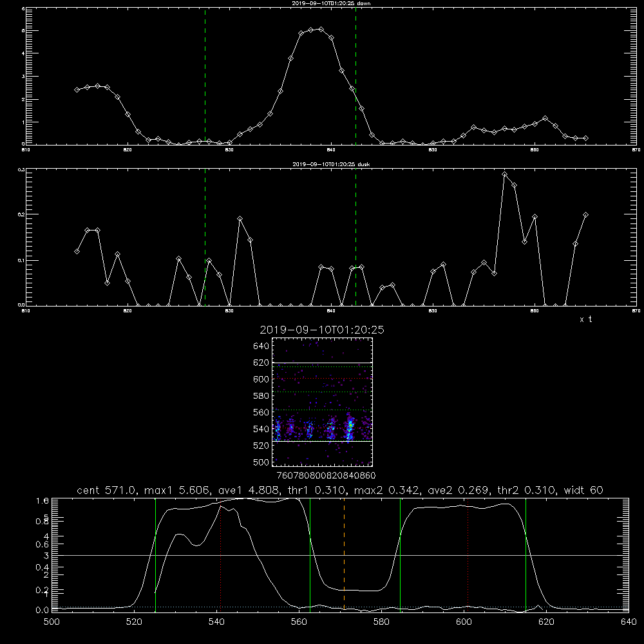Click the '2019-09-10T01:20:25 dusk' plot title
This screenshot has height=644, width=644.
coord(331,164)
